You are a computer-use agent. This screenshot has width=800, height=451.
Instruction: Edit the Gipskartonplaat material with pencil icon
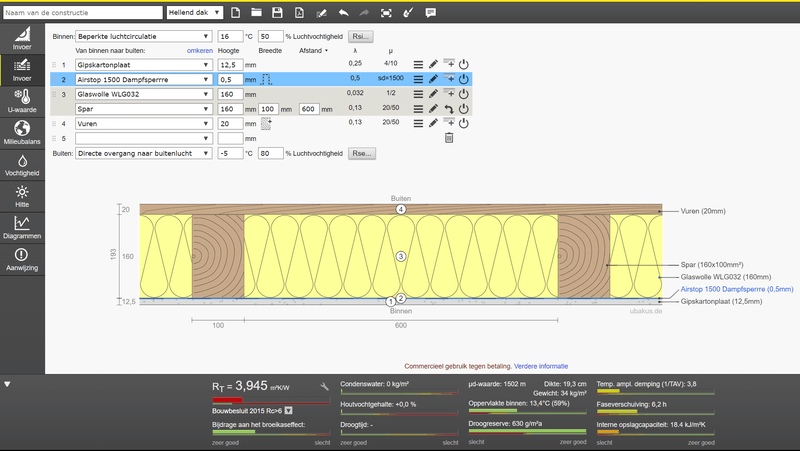(x=433, y=64)
